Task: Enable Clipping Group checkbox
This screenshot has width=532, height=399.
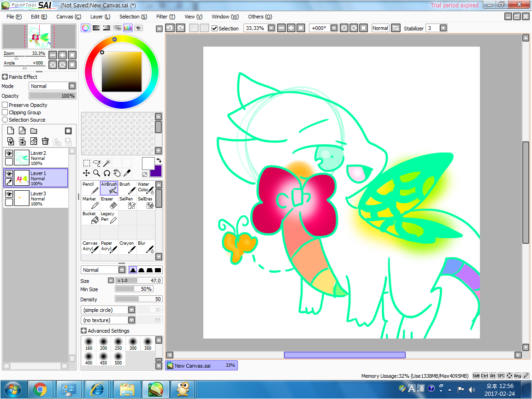Action: point(5,112)
